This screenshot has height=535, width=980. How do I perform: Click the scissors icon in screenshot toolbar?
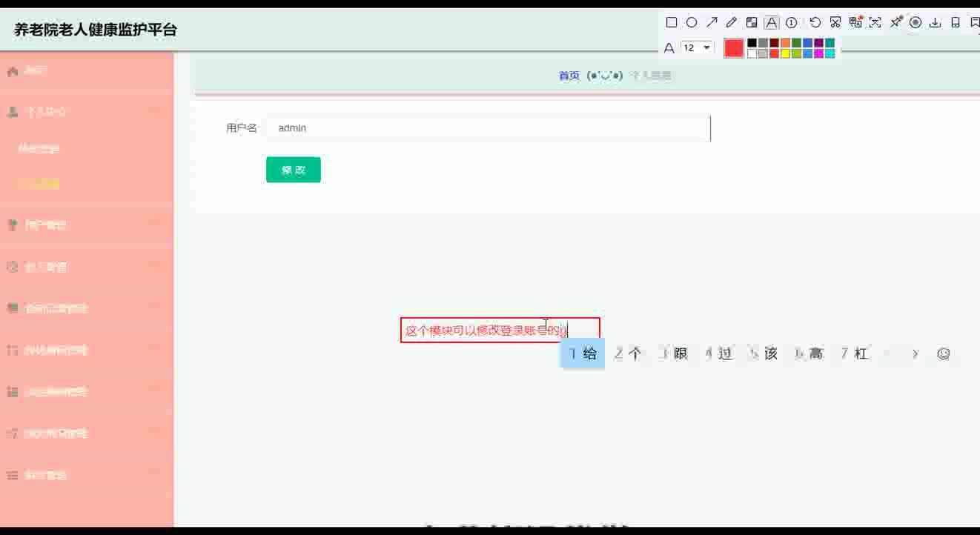[835, 22]
